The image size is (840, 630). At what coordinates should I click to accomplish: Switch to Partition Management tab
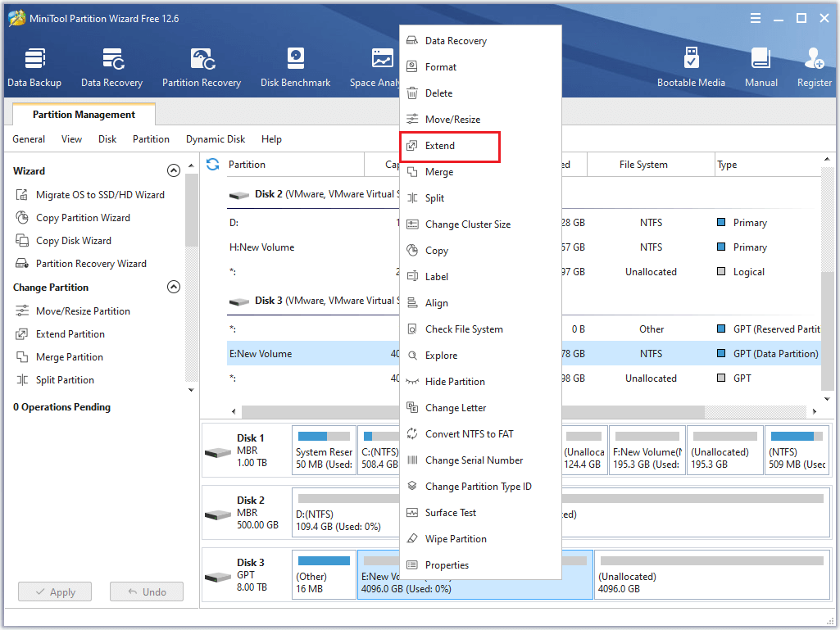coord(84,115)
